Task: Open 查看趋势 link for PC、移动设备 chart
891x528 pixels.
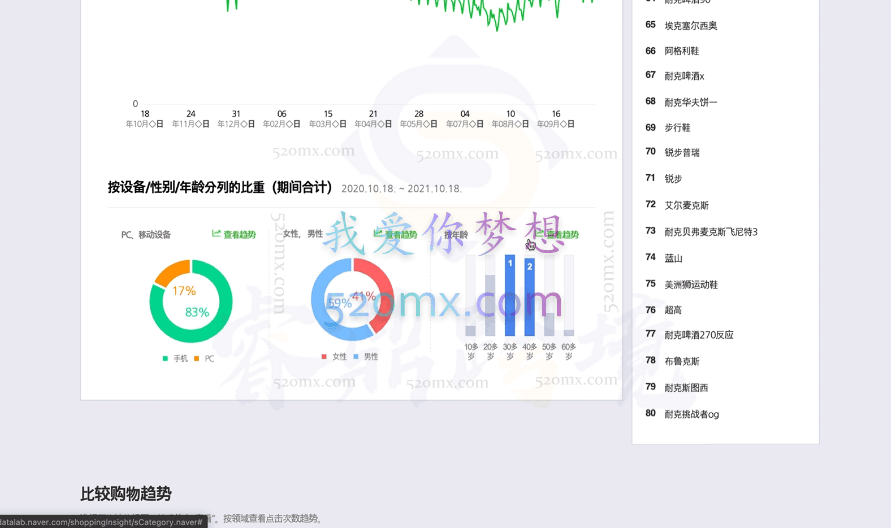Action: point(234,234)
